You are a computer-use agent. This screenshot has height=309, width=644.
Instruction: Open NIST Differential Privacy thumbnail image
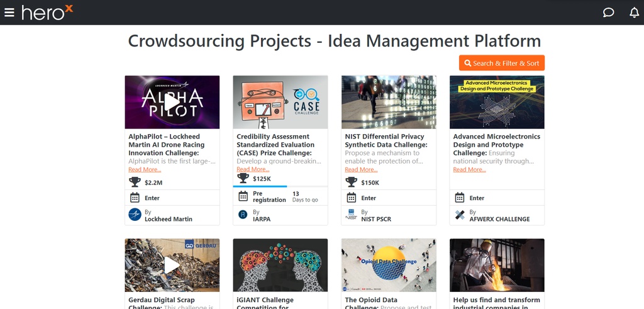coord(389,102)
